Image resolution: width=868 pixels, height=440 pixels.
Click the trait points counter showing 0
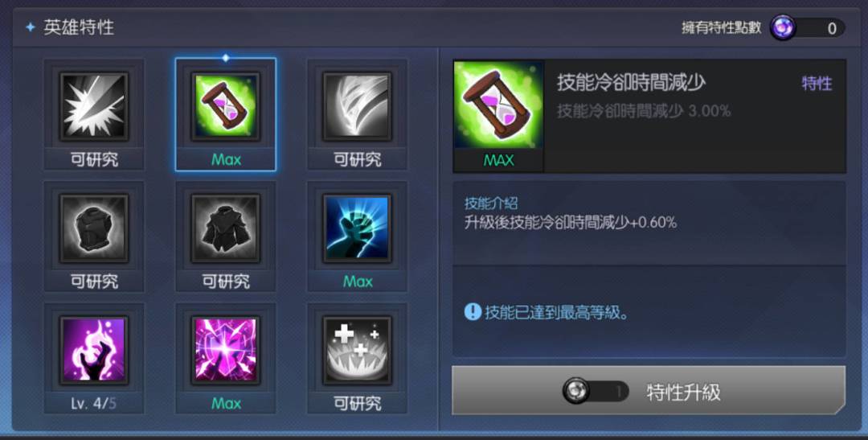click(x=820, y=28)
